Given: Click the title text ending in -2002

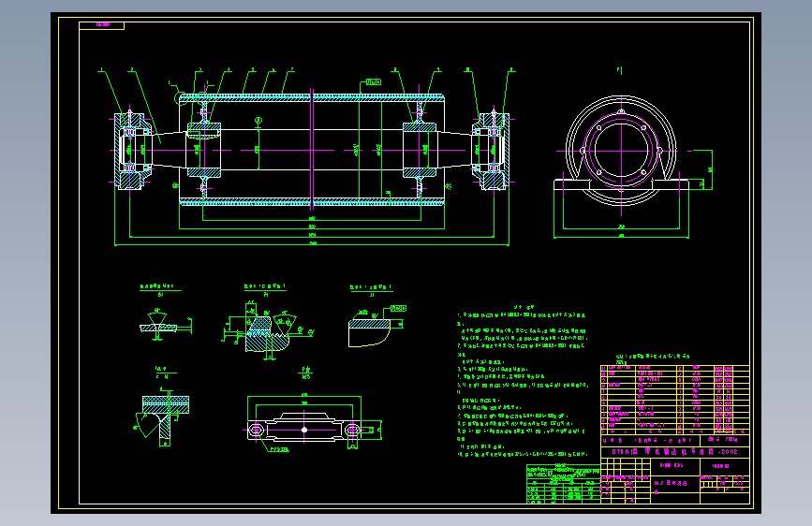Looking at the screenshot, I should point(675,451).
